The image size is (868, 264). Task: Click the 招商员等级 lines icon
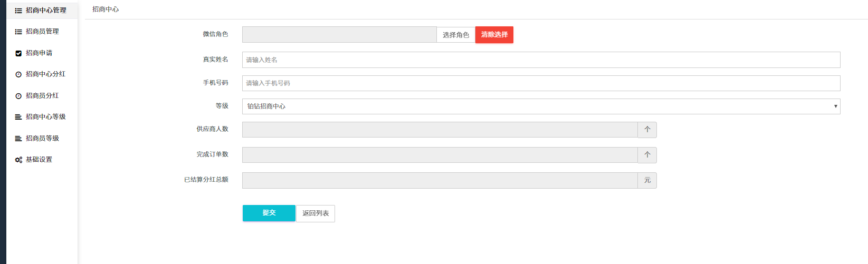point(18,139)
